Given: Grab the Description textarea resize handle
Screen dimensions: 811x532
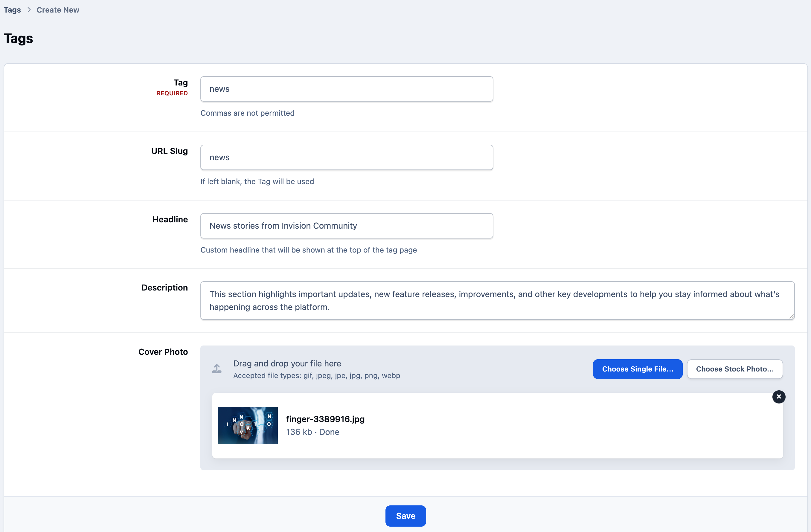Looking at the screenshot, I should coord(791,317).
